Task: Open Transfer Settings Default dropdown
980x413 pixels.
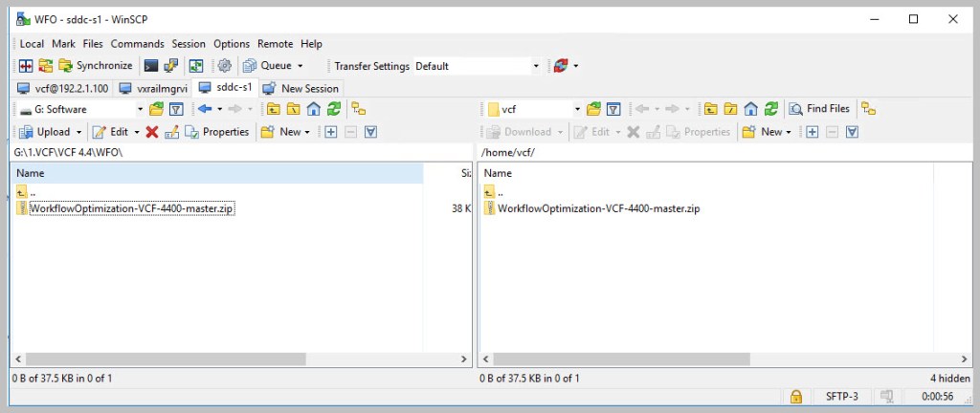Action: pyautogui.click(x=536, y=66)
